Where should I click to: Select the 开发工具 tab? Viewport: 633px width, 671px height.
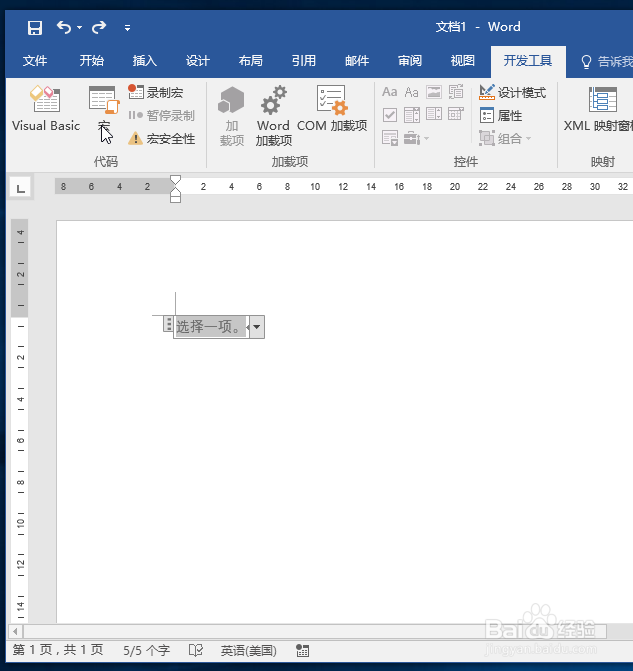(x=528, y=61)
